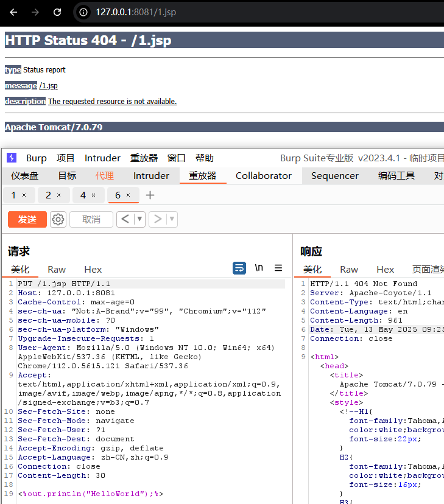Click the browser back arrow
The height and width of the screenshot is (504, 444).
click(x=14, y=12)
